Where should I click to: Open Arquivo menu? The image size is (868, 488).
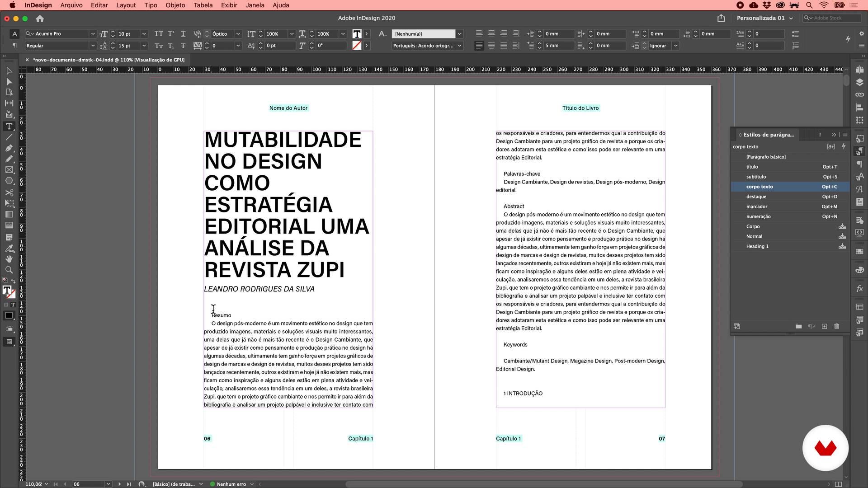click(71, 5)
